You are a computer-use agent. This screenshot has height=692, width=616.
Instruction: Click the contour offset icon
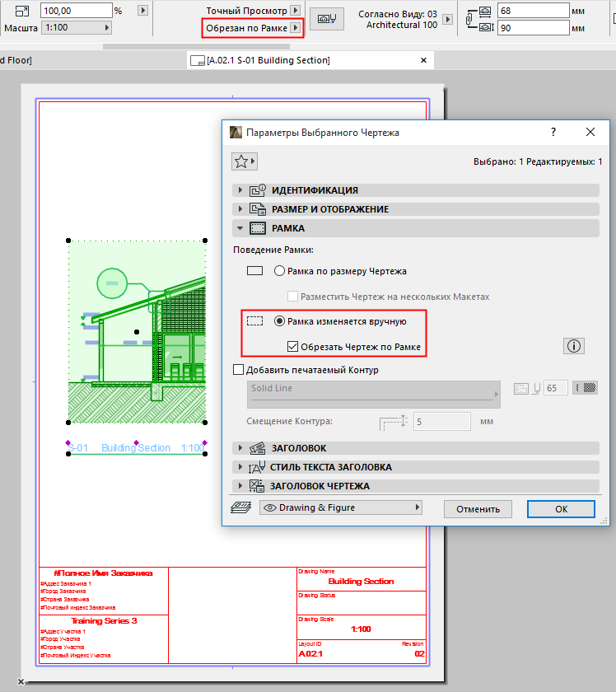coord(393,422)
